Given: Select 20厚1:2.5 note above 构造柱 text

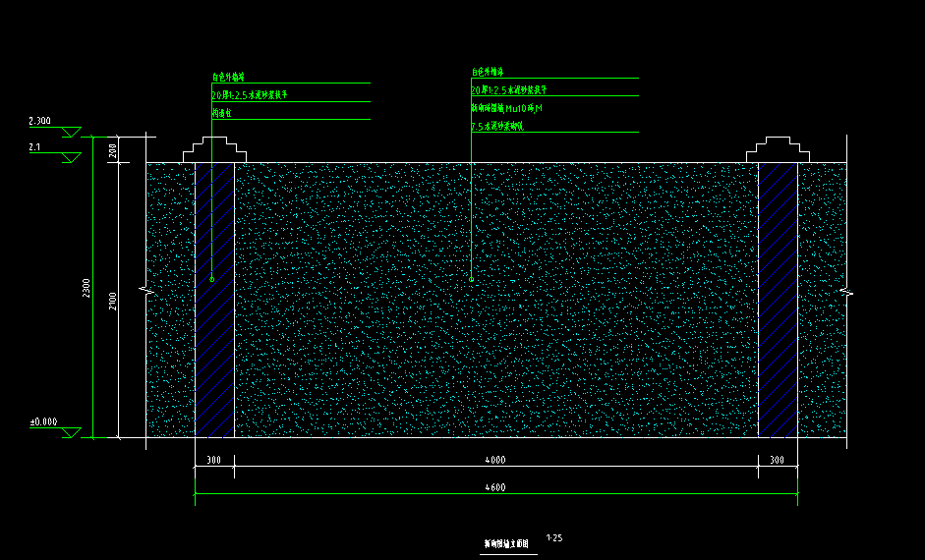Looking at the screenshot, I should coord(250,95).
